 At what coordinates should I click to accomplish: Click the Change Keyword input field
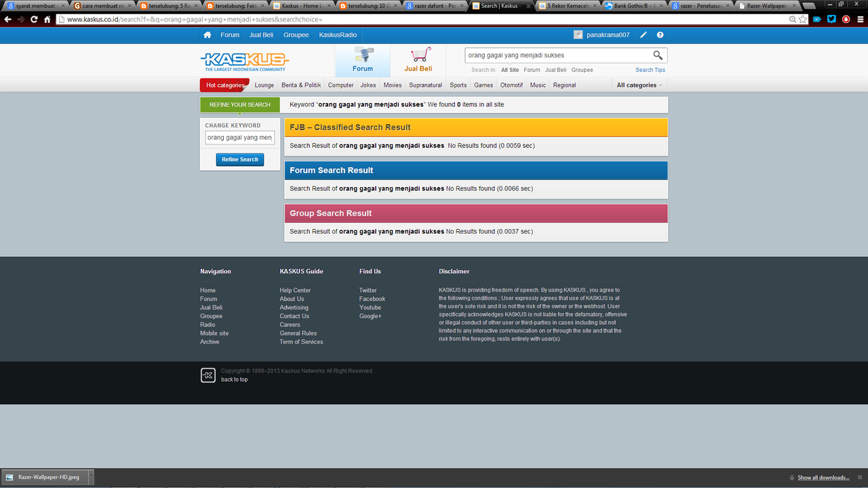coord(240,138)
